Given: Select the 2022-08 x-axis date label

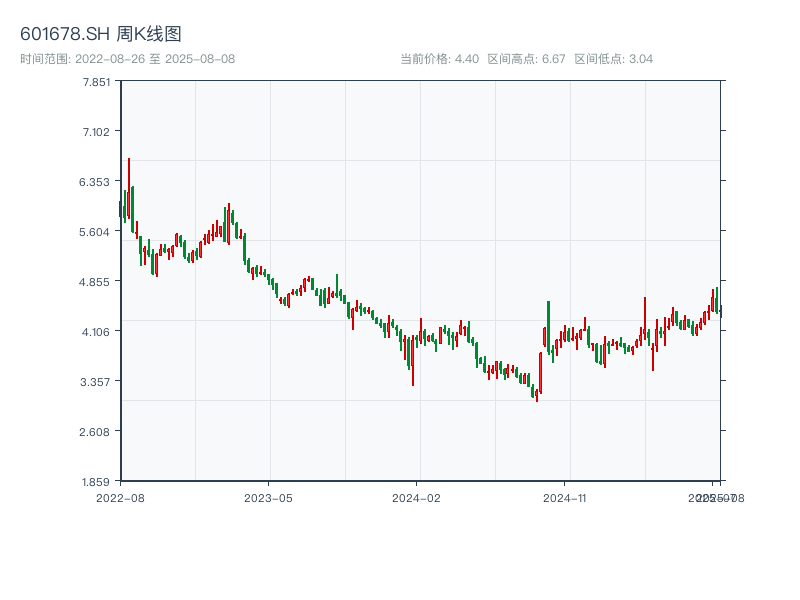Looking at the screenshot, I should coord(120,497).
